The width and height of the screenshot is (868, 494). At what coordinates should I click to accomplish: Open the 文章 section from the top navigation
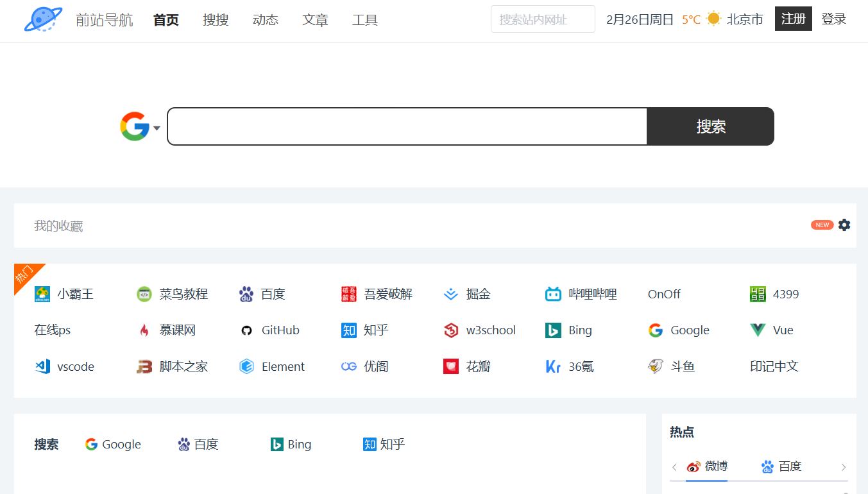click(315, 19)
